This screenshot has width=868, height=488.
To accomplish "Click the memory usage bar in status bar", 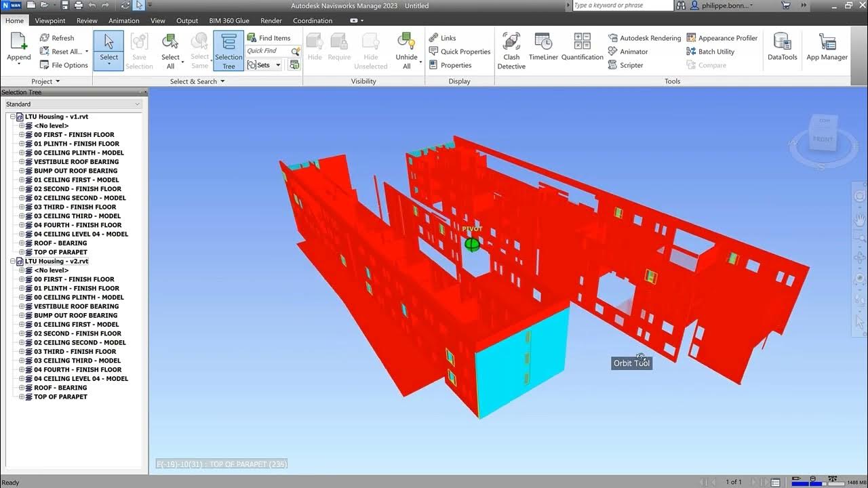I will coord(809,483).
